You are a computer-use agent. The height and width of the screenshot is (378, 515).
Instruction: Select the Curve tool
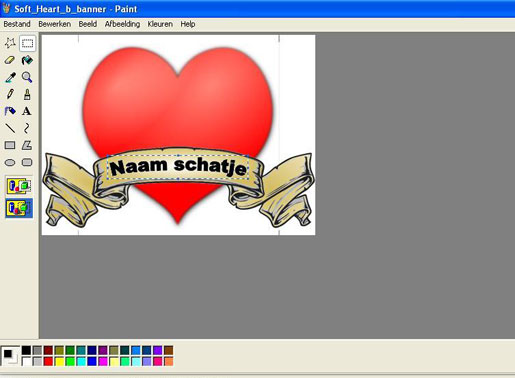click(27, 128)
